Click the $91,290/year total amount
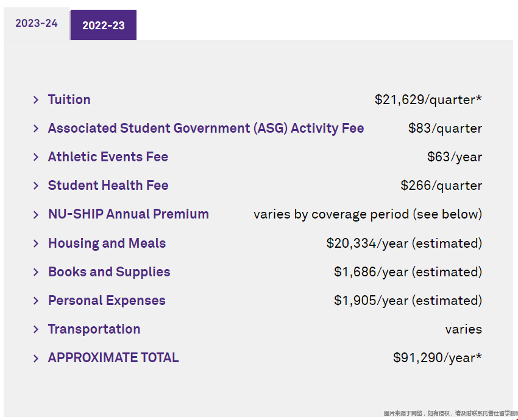The width and height of the screenshot is (518, 420). (x=438, y=358)
